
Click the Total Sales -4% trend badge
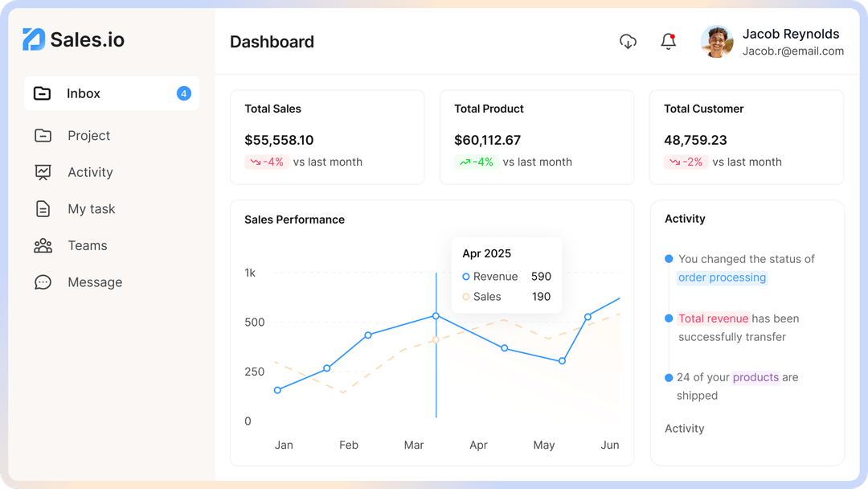266,162
